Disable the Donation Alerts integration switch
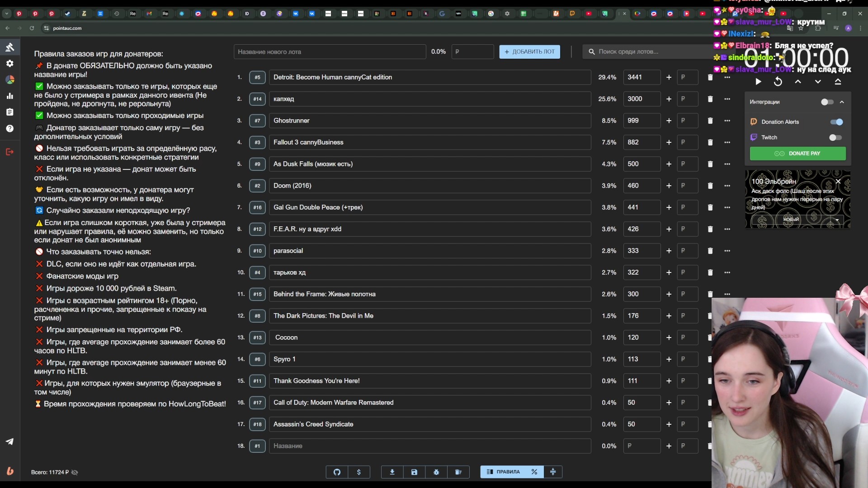This screenshot has width=868, height=488. click(x=836, y=122)
